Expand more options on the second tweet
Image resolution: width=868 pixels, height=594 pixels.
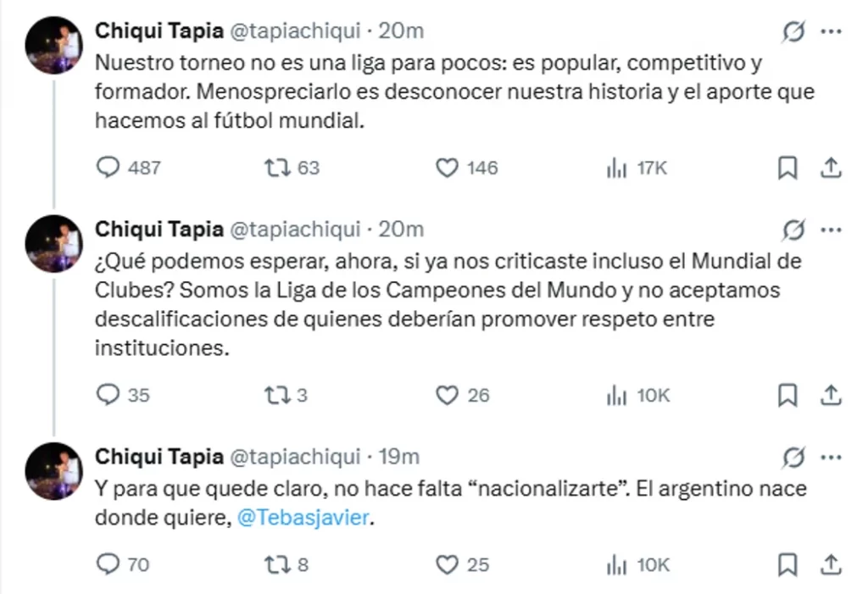(x=832, y=230)
